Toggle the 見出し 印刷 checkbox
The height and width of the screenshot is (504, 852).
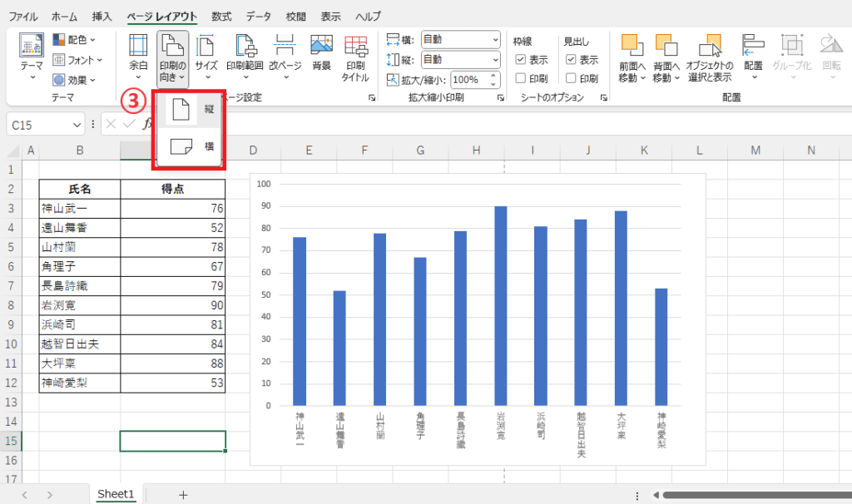(571, 79)
